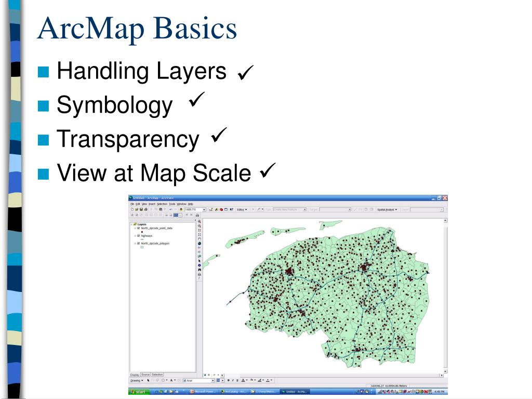This screenshot has width=532, height=399.
Task: Click the Fixed Zoom In tool
Action: coord(199,230)
